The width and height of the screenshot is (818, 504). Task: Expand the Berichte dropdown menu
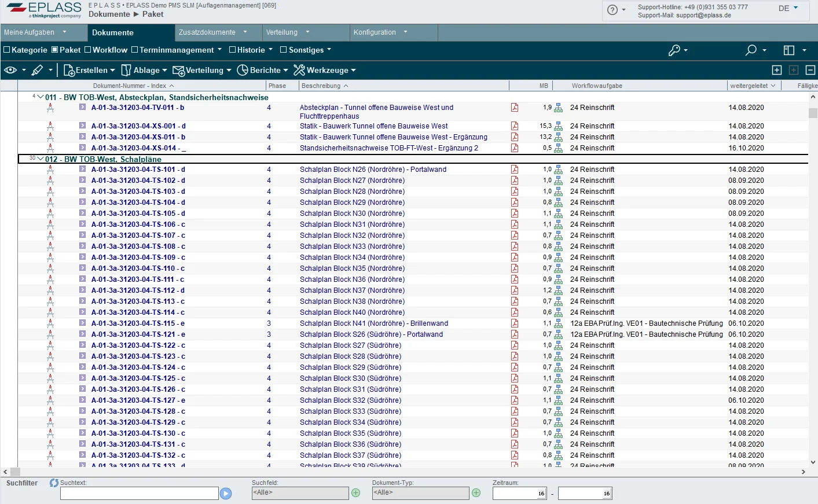point(262,70)
